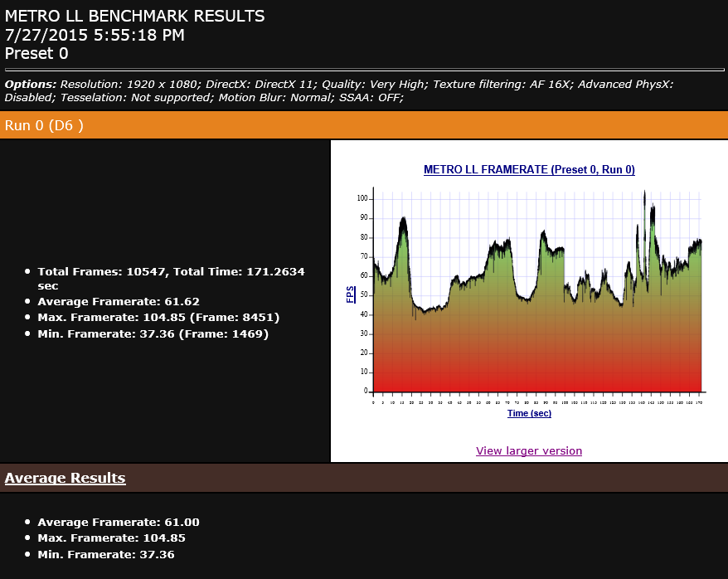The image size is (728, 579).
Task: Click the Max. Framerate: 104.85 average result
Action: [111, 538]
